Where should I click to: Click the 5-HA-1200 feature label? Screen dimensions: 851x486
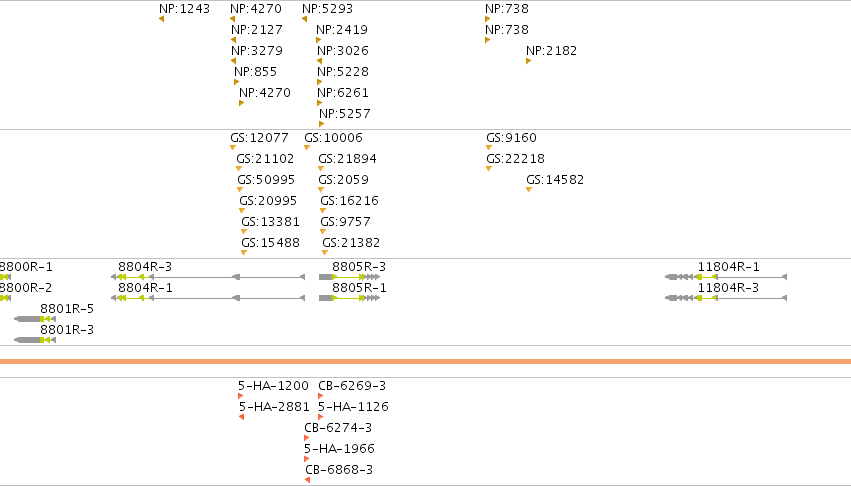click(x=274, y=387)
